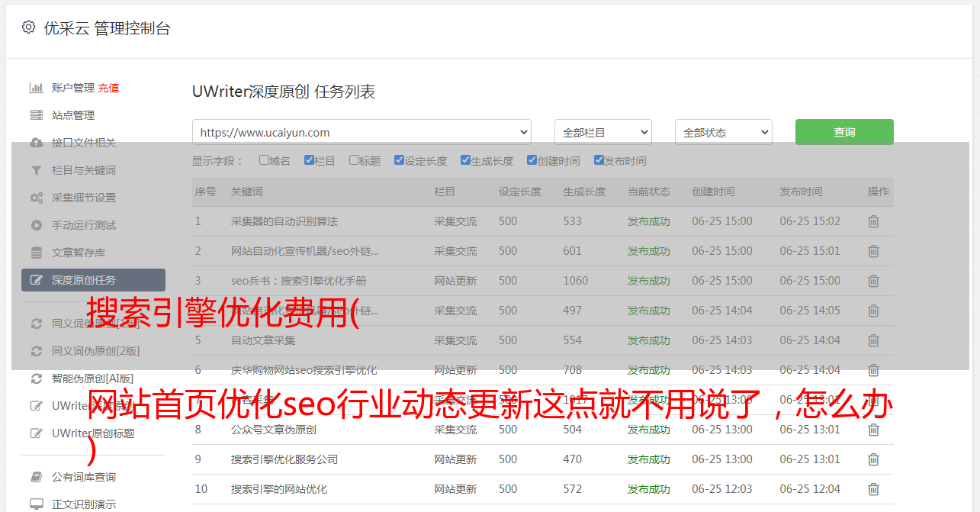
Task: Click keyword seo兵书:搜索引擎优化手册
Action: click(299, 281)
